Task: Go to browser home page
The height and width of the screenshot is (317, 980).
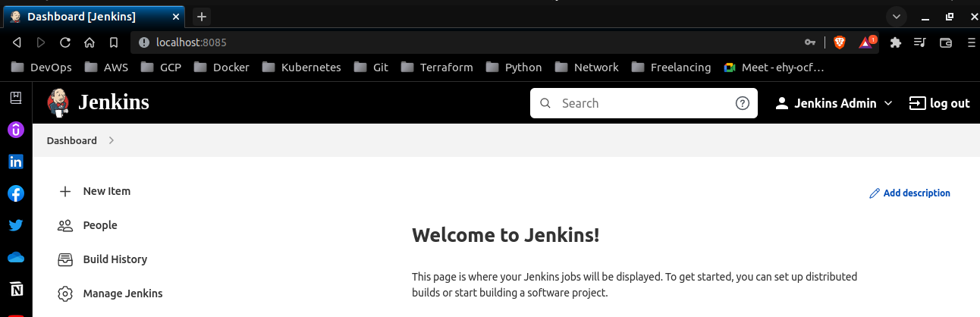Action: pos(90,42)
